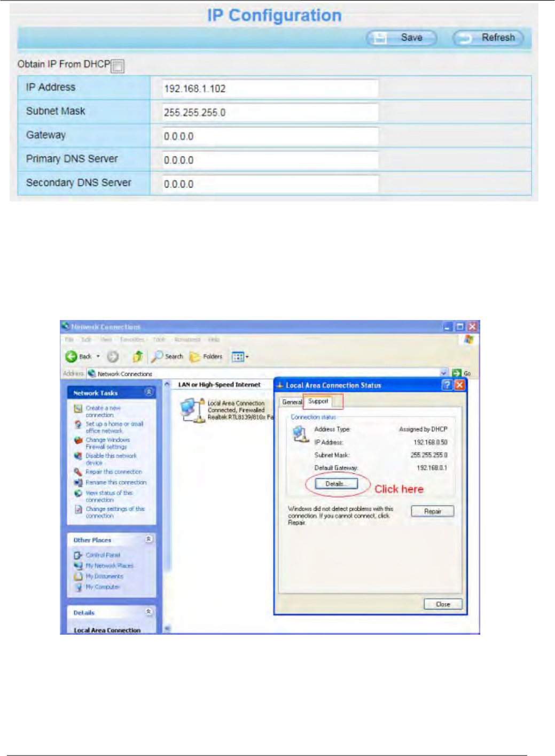Image resolution: width=555 pixels, height=756 pixels.
Task: Click Change Windows Firewall settings link
Action: 107,443
